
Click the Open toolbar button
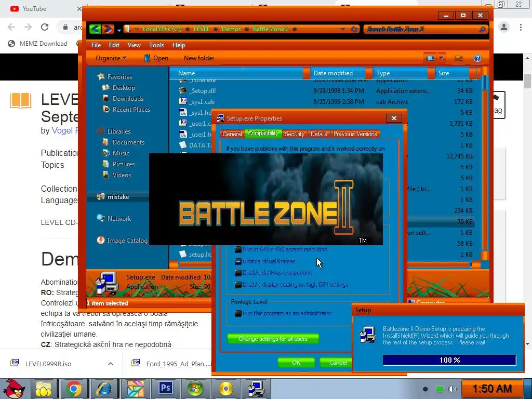click(156, 58)
